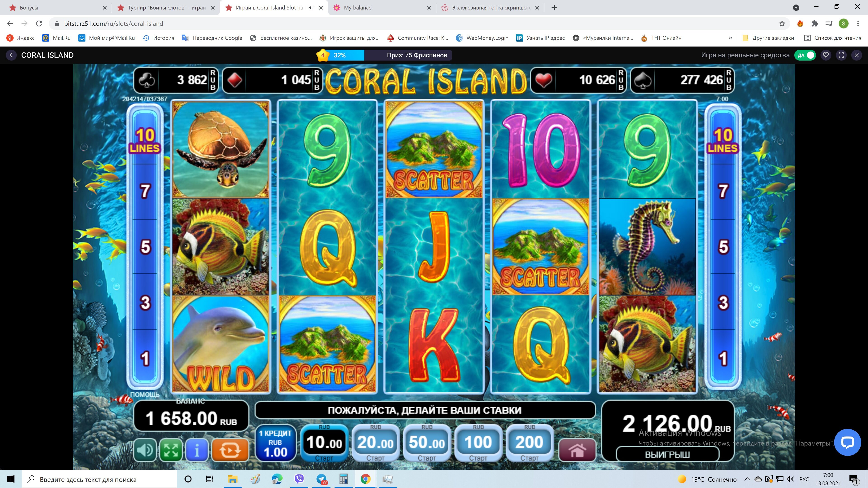Switch to the Бонусы browser tab
Viewport: 868px width, 488px height.
click(58, 7)
